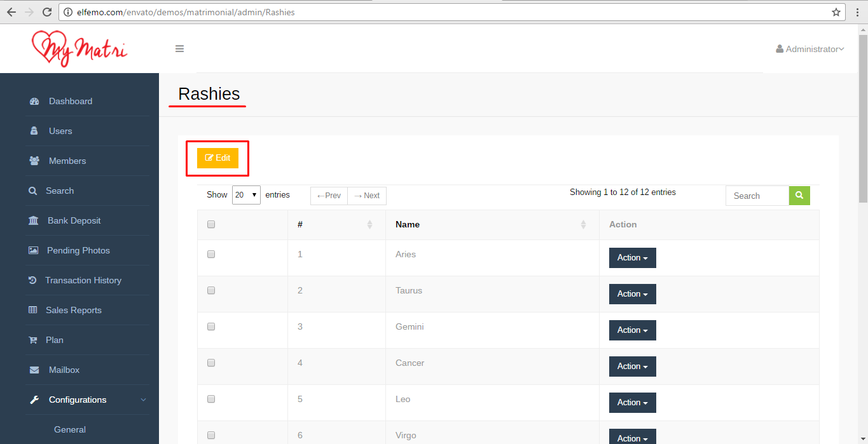Open the Administrator account dropdown
The width and height of the screenshot is (868, 444).
(x=810, y=49)
